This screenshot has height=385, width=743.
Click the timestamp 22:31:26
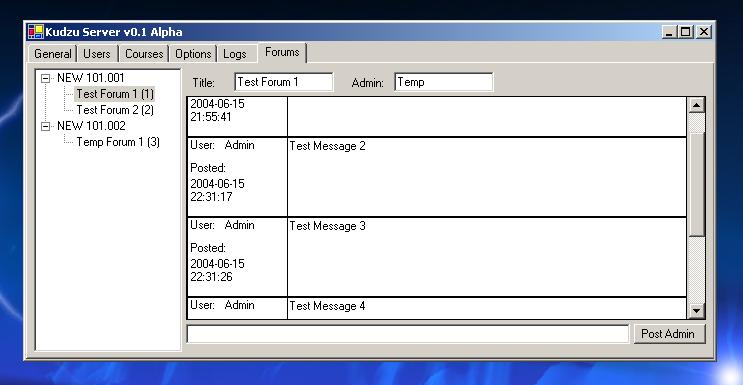[x=211, y=277]
